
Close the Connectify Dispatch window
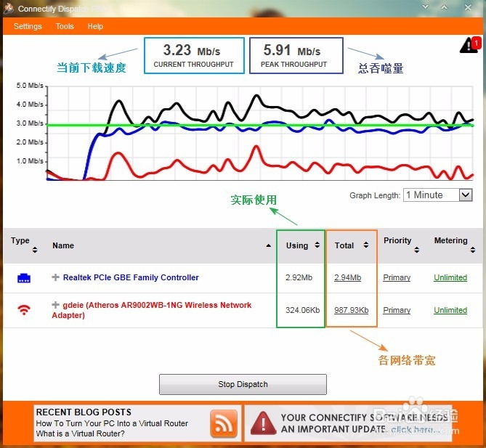click(468, 7)
